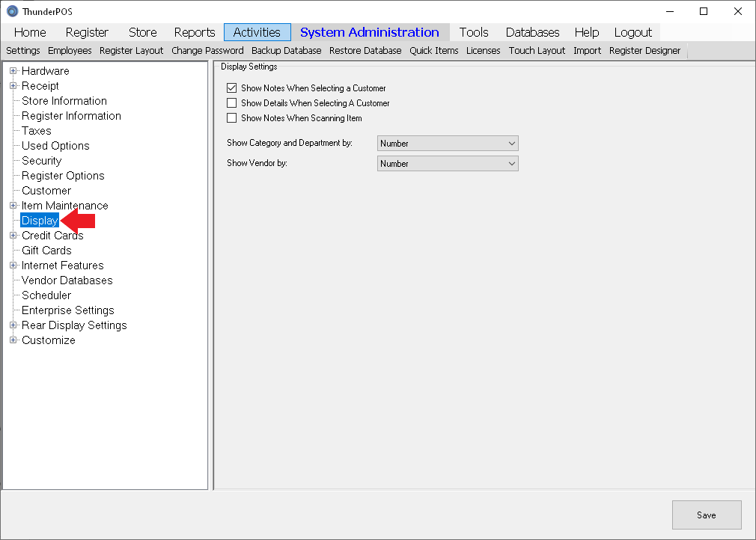The height and width of the screenshot is (540, 756).
Task: Expand the Receipt tree node
Action: click(x=13, y=86)
